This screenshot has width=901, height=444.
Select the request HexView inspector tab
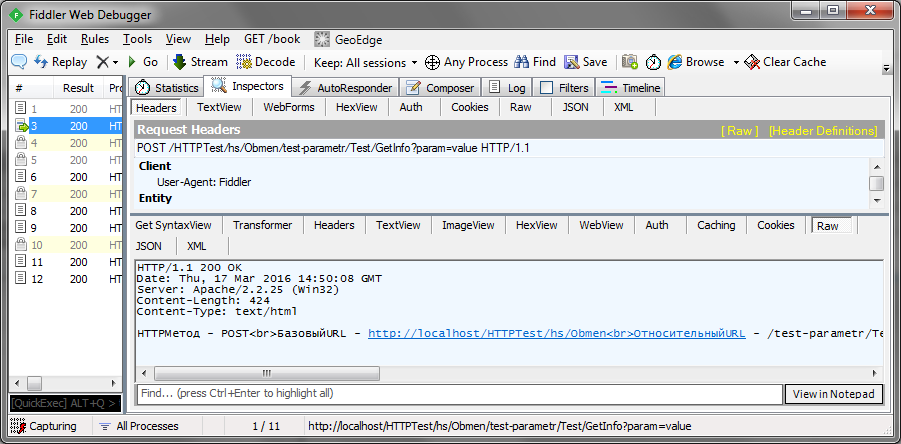[357, 107]
